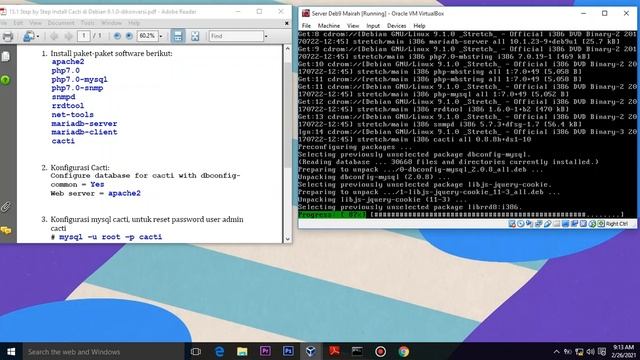Image resolution: width=640 pixels, height=360 pixels.
Task: Click the 'apache2' package name in PDF
Action: click(x=68, y=62)
